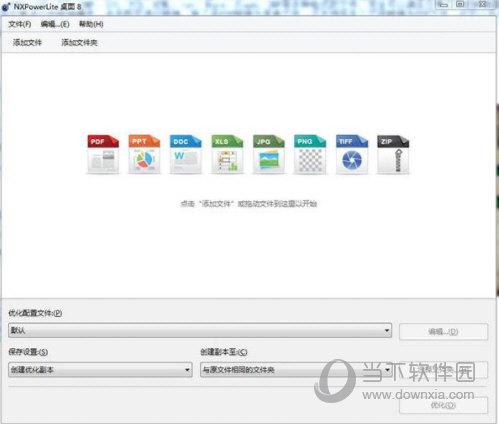Image resolution: width=499 pixels, height=424 pixels.
Task: Click the 优化(O) button
Action: (443, 405)
